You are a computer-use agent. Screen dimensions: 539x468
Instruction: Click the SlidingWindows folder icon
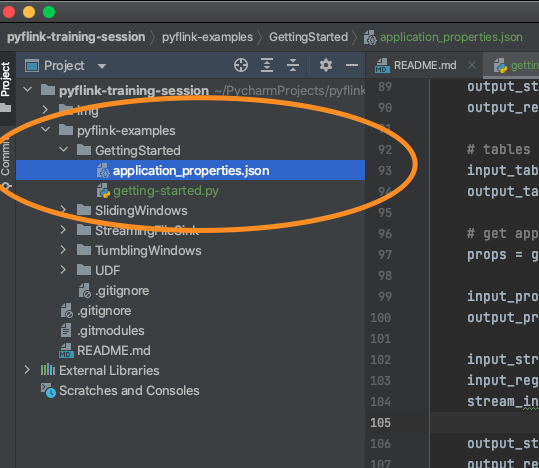pos(84,210)
